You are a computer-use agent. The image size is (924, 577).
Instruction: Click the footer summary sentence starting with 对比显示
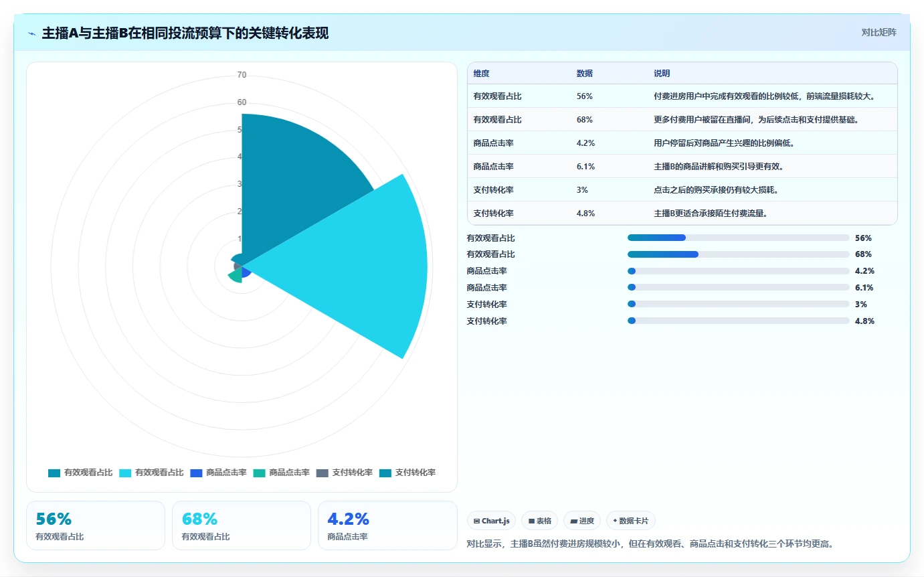point(650,544)
